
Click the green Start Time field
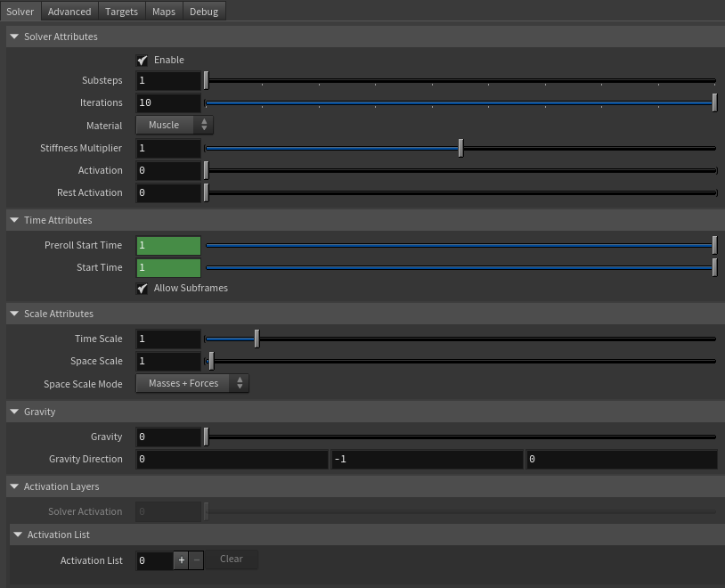(x=168, y=267)
